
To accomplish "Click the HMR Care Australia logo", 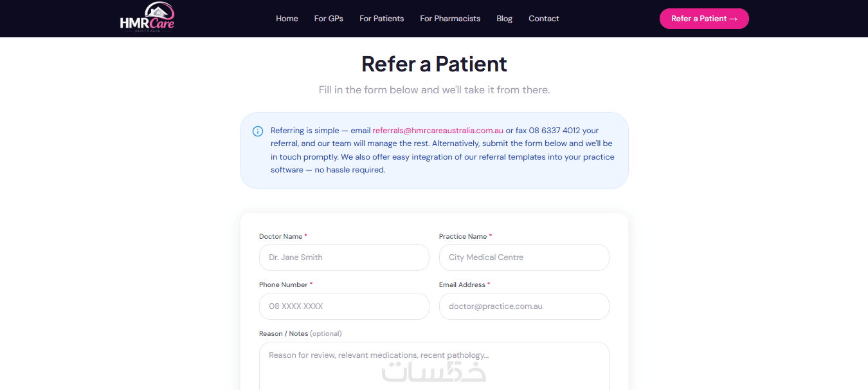I will (147, 18).
